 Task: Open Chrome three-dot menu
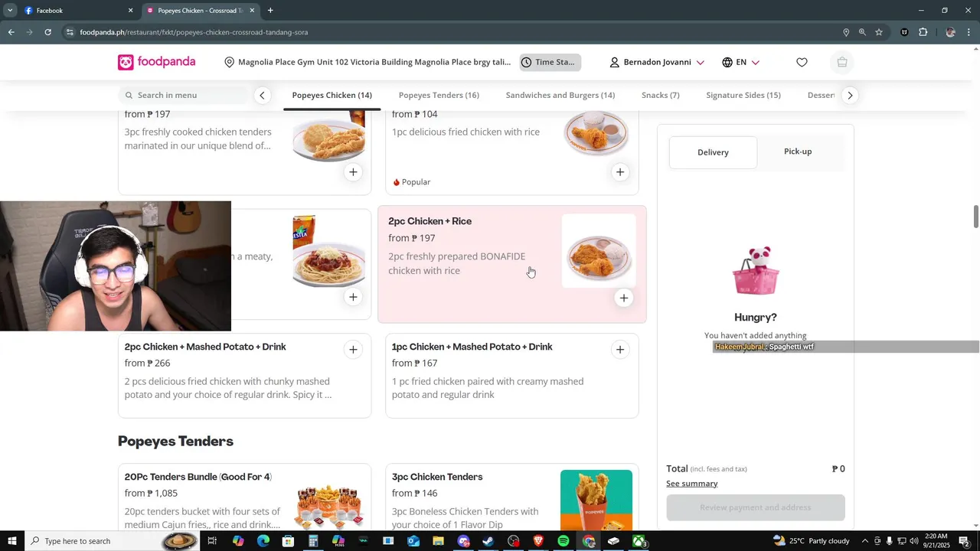click(x=969, y=32)
